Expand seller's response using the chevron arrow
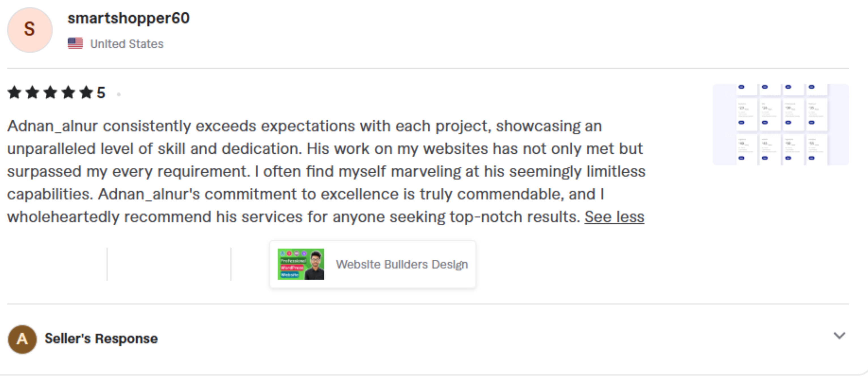 pos(839,336)
